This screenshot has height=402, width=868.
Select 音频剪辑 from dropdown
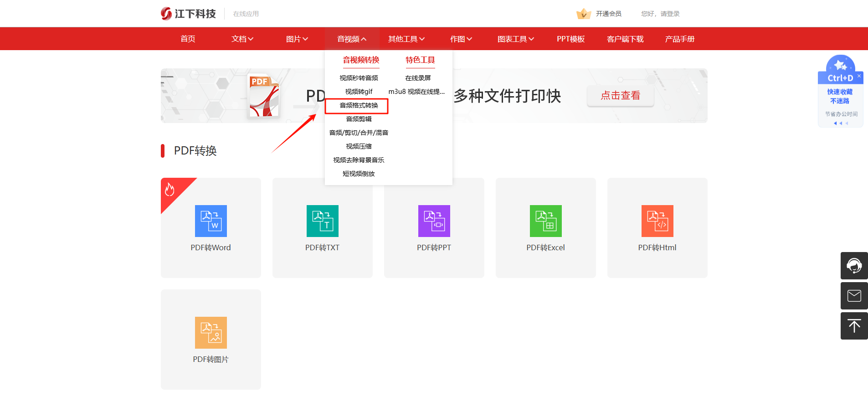(359, 119)
